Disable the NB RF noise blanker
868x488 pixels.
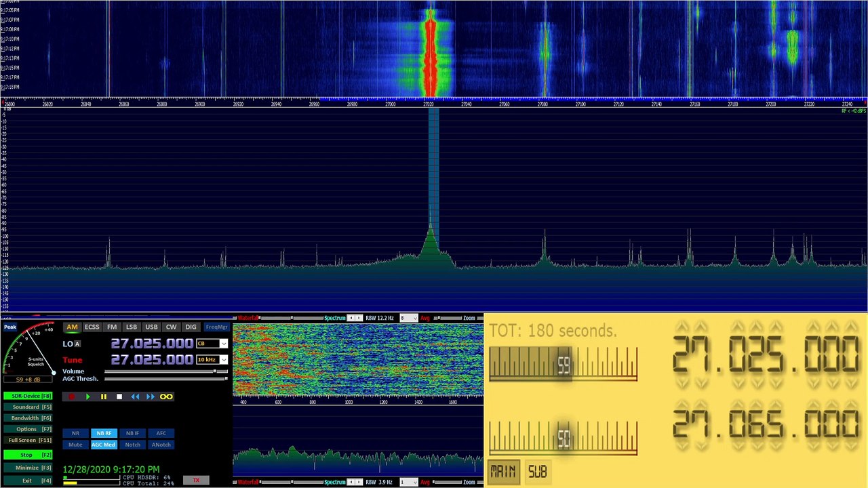pyautogui.click(x=104, y=433)
